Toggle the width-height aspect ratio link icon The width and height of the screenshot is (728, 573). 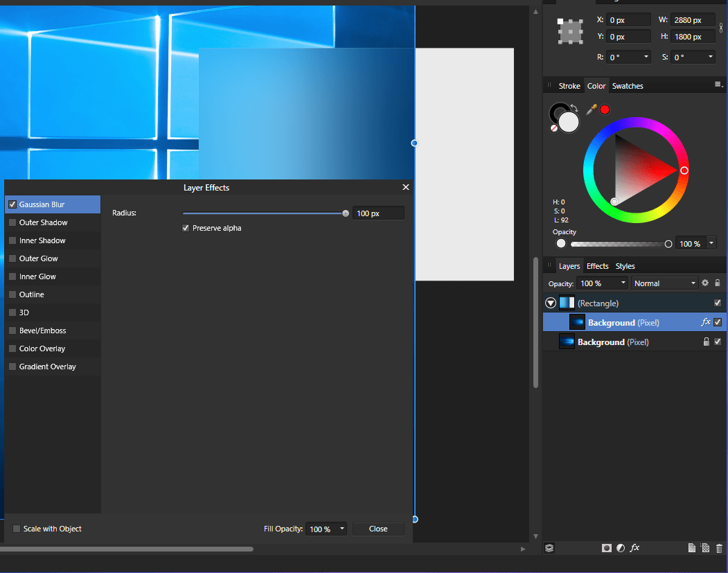721,28
